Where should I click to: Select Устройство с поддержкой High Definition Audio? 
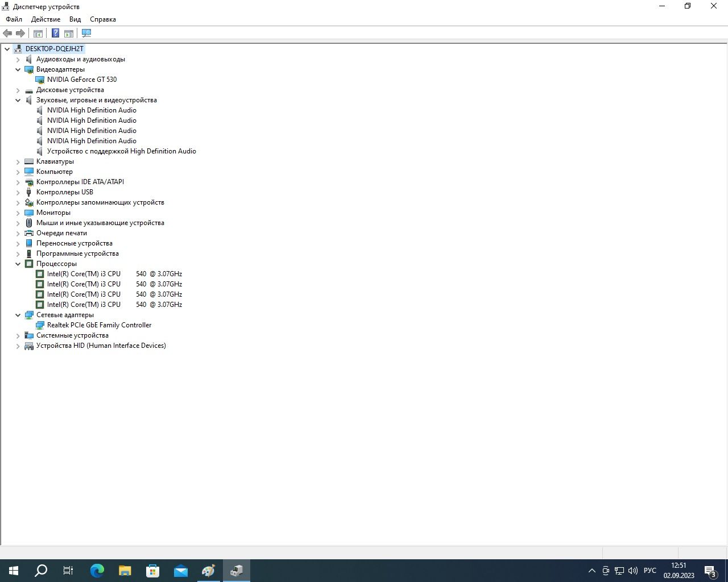[x=122, y=151]
